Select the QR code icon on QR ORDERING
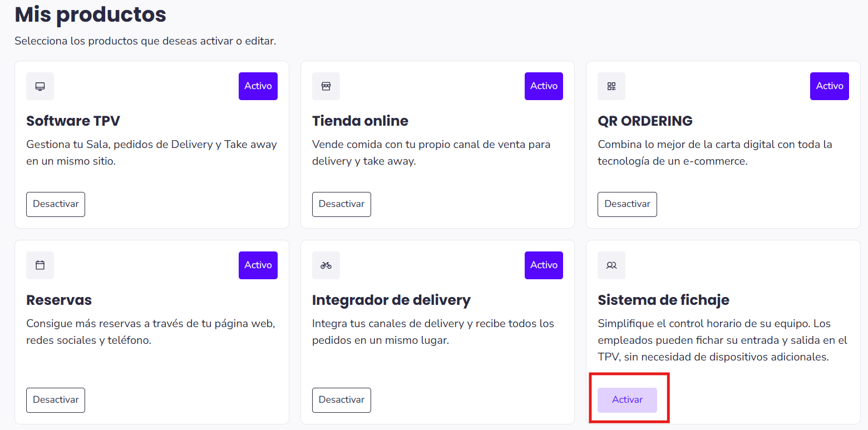The image size is (868, 430). [x=611, y=86]
